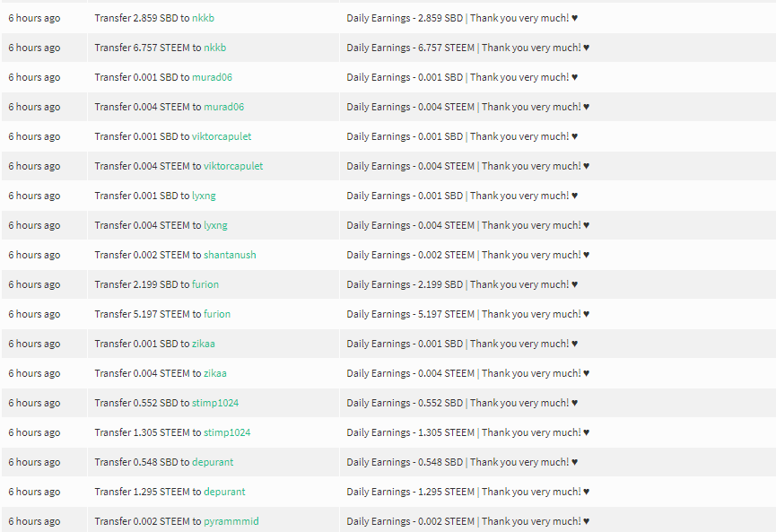This screenshot has width=776, height=532.
Task: Open murad06 link in 0.004 STEEM transfer
Action: tap(223, 108)
